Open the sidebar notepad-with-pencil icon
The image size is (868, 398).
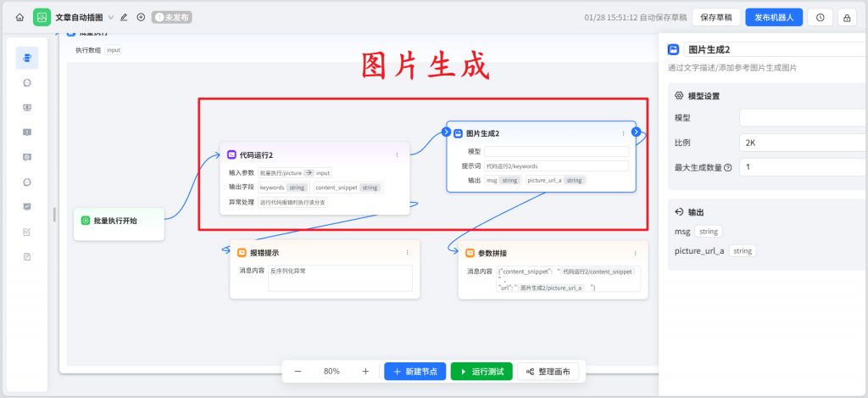[x=27, y=232]
